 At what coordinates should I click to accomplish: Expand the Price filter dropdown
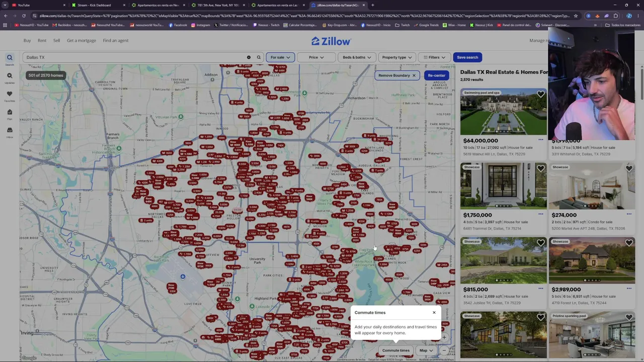point(316,57)
